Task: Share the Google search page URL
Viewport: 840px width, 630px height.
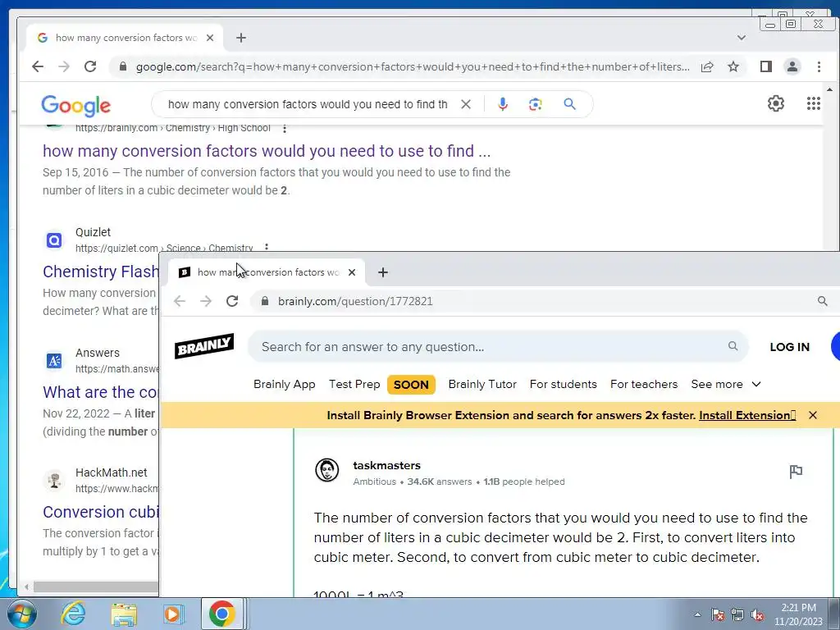Action: click(x=707, y=67)
